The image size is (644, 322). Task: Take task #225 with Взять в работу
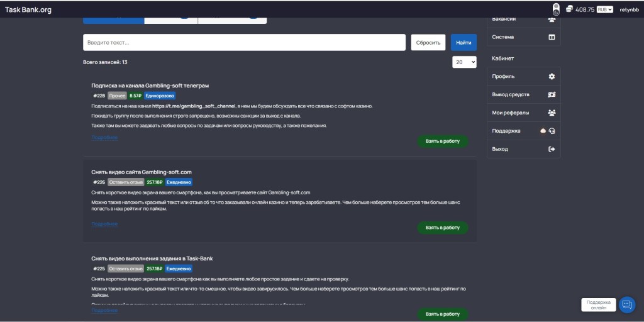(443, 314)
